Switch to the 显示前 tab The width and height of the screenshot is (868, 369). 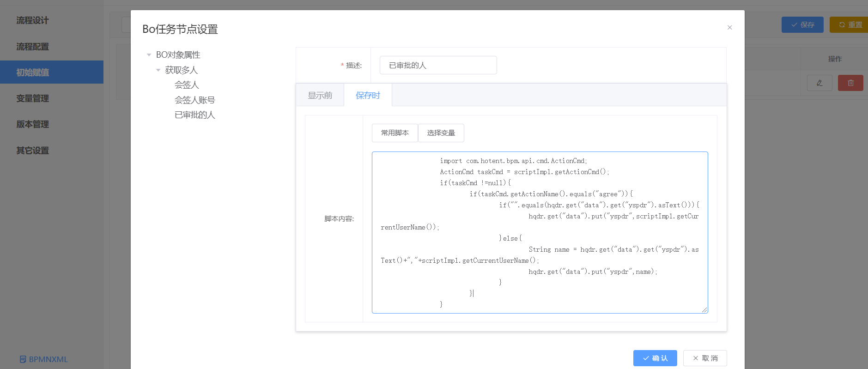[x=320, y=95]
